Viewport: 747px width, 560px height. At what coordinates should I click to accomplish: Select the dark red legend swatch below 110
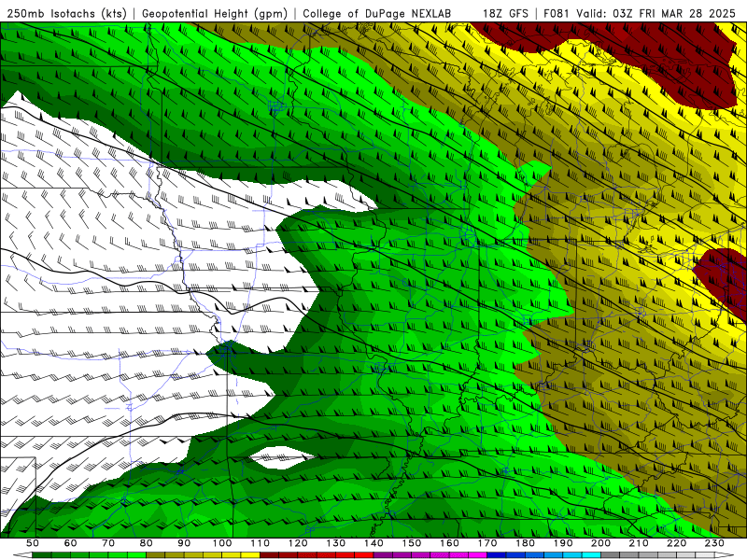pyautogui.click(x=269, y=554)
